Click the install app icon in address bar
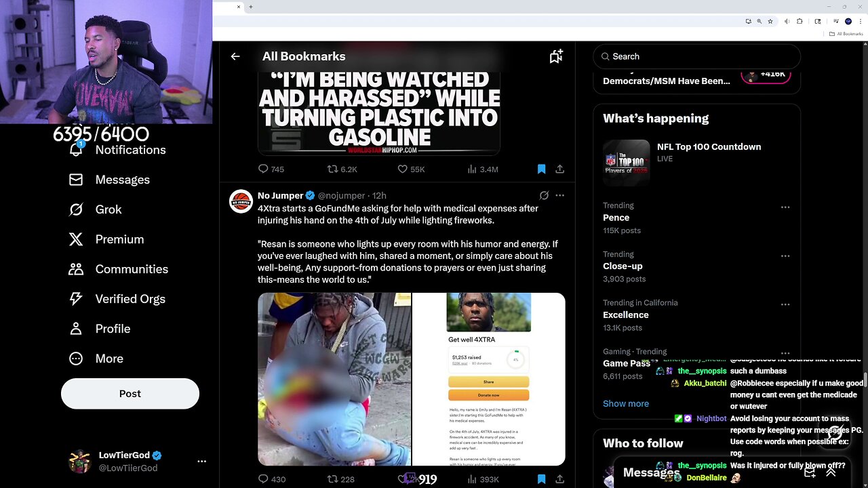This screenshot has height=488, width=868. click(749, 22)
